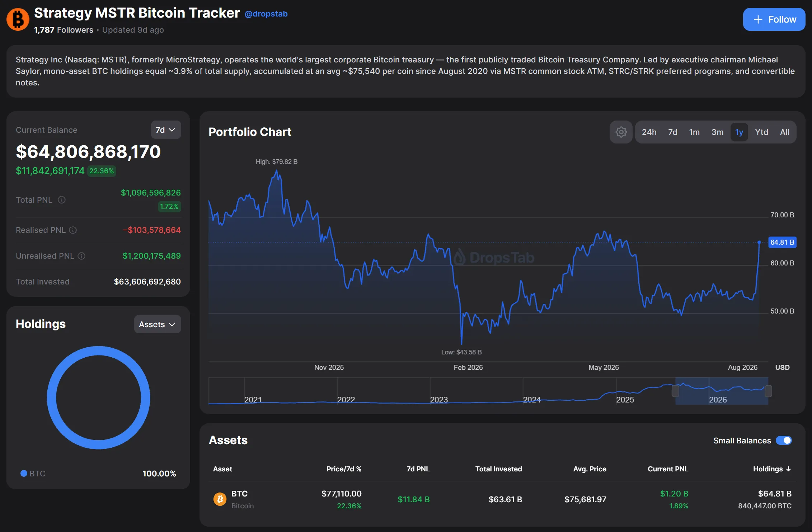The image size is (812, 532).
Task: Click the High: $79.82 B chart label
Action: (277, 162)
